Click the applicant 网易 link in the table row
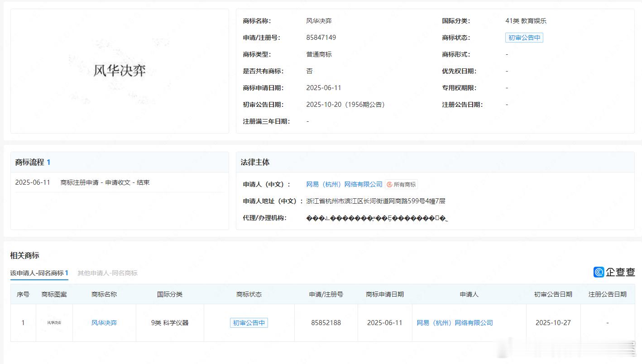This screenshot has width=642, height=364. 455,323
